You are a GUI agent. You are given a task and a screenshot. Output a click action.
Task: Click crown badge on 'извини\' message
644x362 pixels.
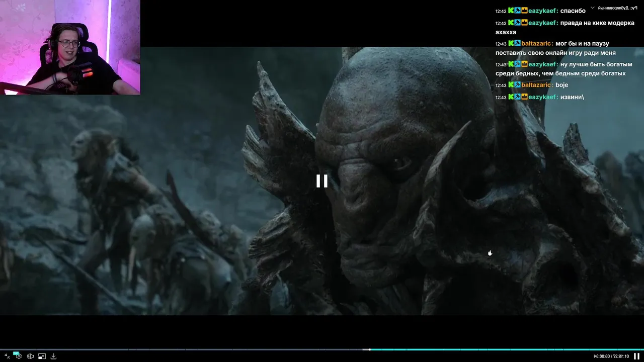pos(524,97)
